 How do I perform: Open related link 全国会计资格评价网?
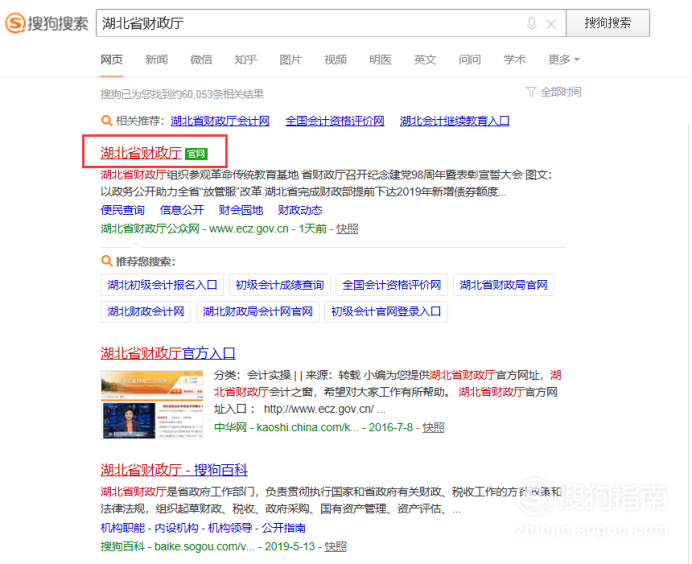335,121
